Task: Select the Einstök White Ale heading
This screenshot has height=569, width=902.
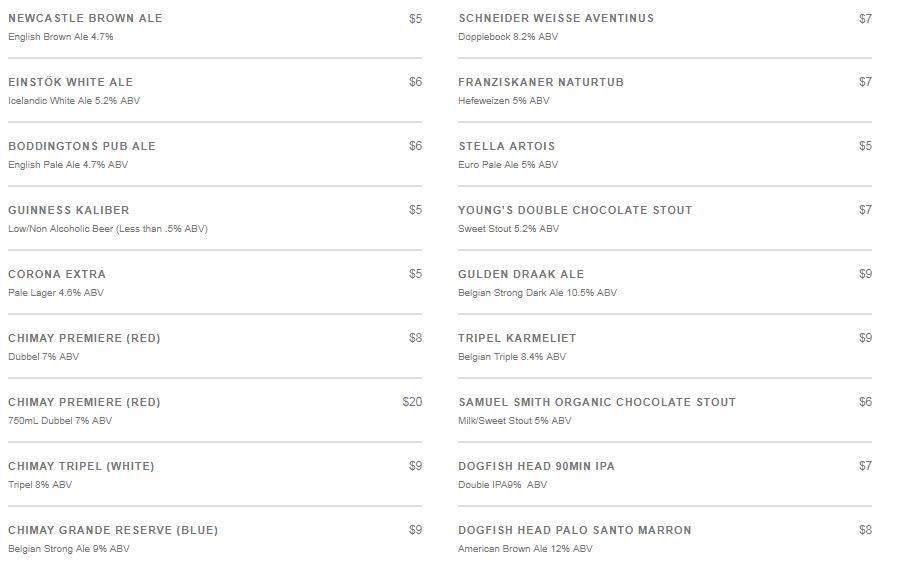Action: [x=70, y=82]
